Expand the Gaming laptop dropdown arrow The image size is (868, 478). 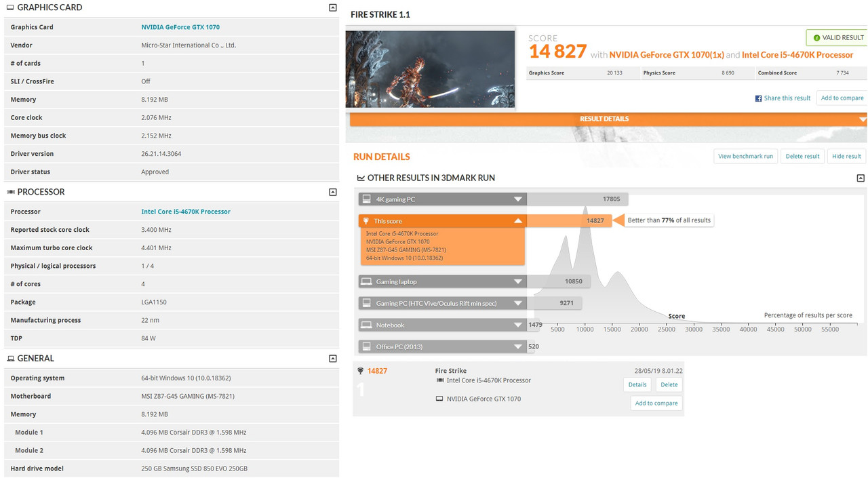[518, 282]
